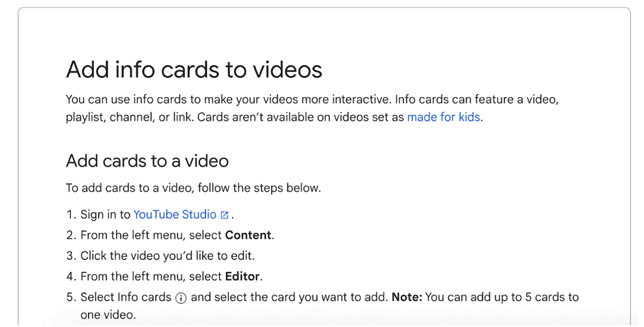
Task: Click 'Sign in to' text in step 1
Action: pos(105,215)
